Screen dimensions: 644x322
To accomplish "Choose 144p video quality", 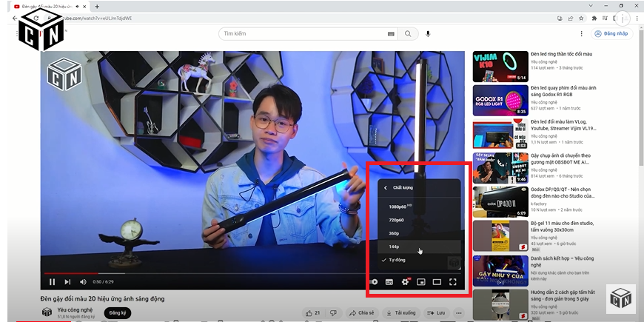I will tap(419, 246).
